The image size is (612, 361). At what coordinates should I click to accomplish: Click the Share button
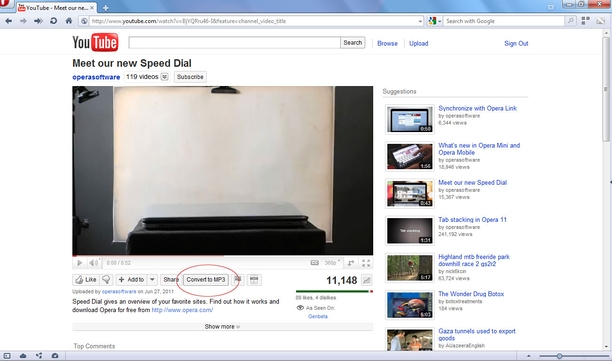[x=171, y=279]
